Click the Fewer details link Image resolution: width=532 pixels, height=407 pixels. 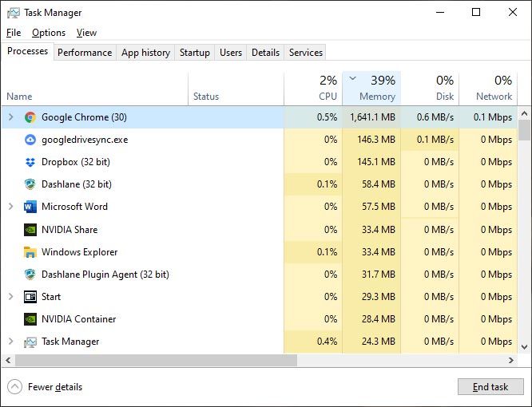(55, 387)
